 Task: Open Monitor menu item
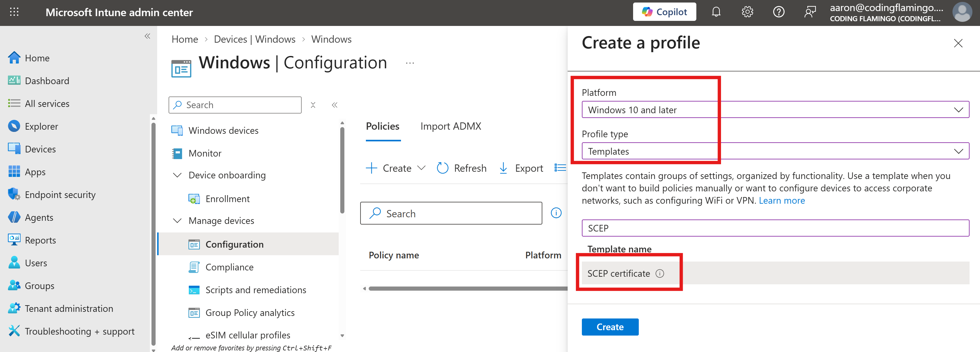[205, 153]
